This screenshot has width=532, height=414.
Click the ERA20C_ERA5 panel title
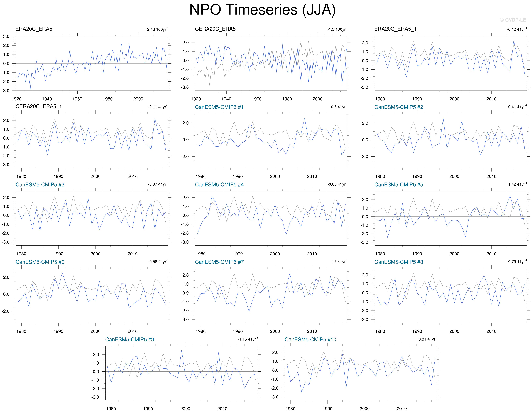[x=34, y=29]
